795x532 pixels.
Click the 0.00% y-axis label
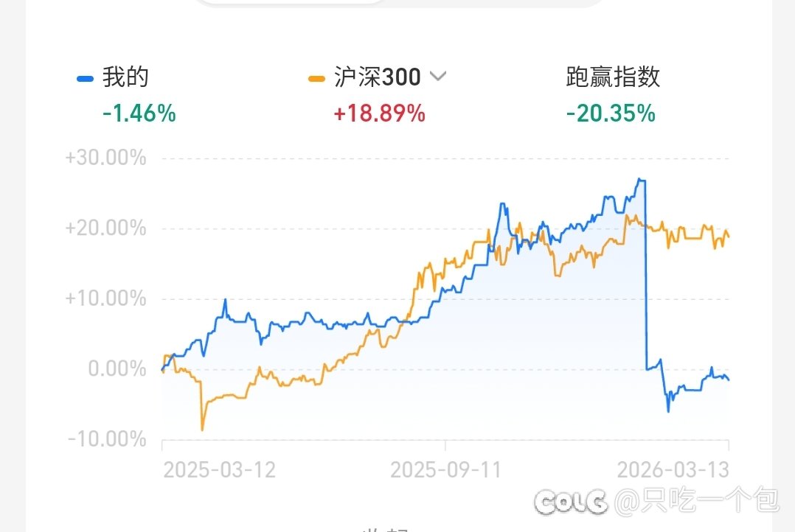pyautogui.click(x=117, y=368)
